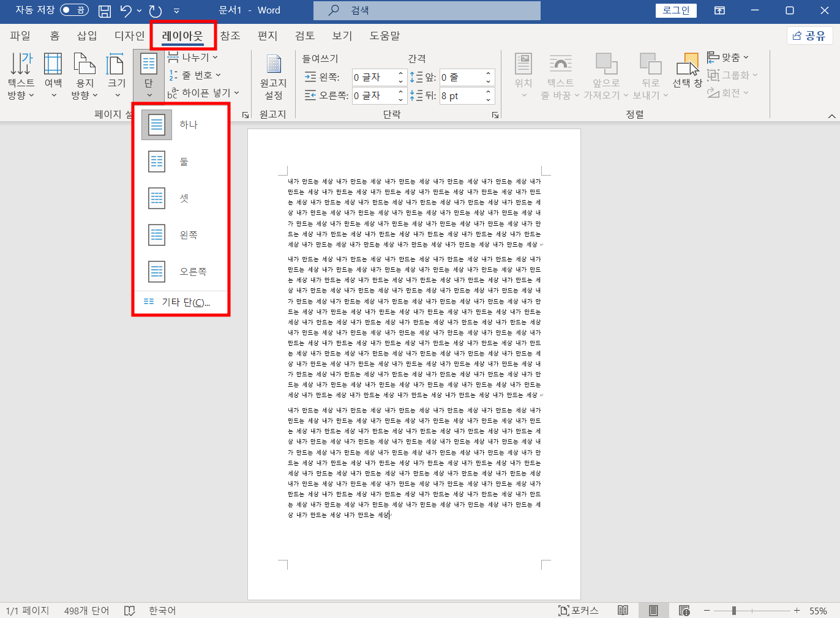Click the spacing after (뒤) 8 pt field
This screenshot has width=840, height=618.
tap(461, 96)
